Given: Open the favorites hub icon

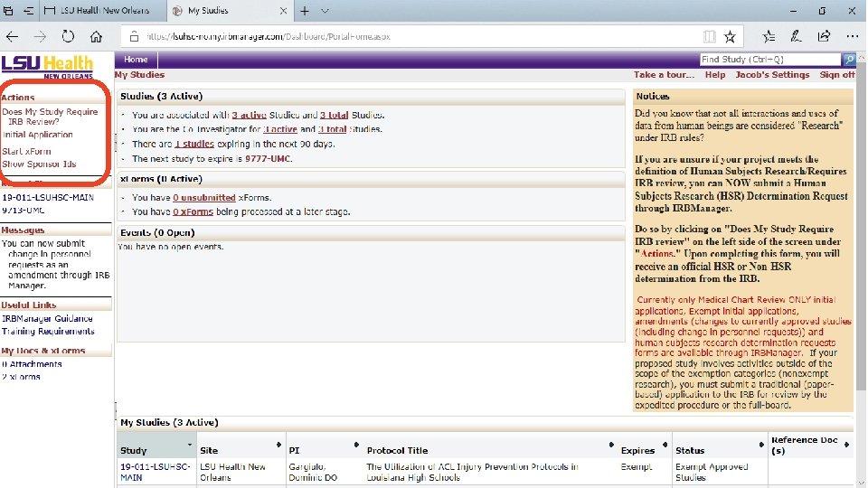Looking at the screenshot, I should pyautogui.click(x=769, y=37).
